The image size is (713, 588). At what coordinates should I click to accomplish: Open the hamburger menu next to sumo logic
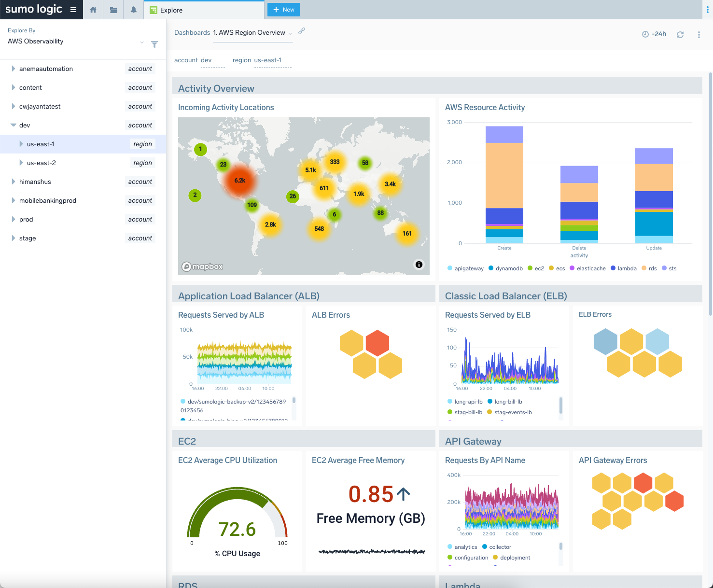(x=73, y=10)
